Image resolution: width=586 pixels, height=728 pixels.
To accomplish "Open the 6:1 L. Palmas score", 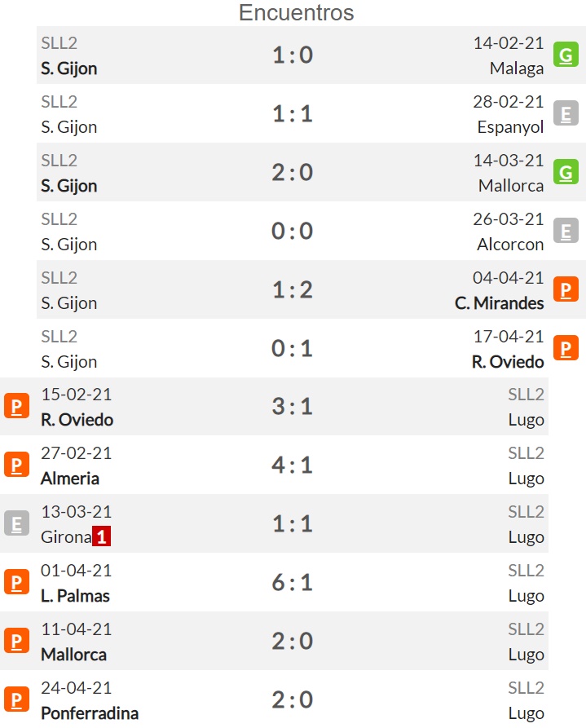I will coord(293,582).
